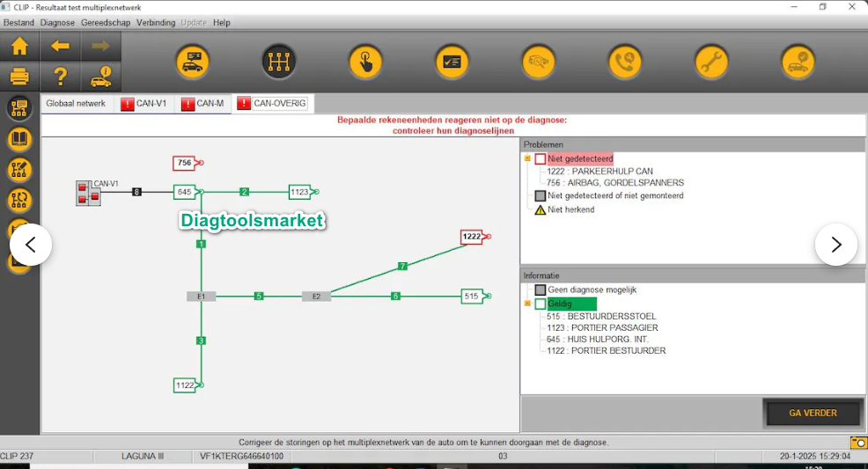Switch to the CAN-M tab
The height and width of the screenshot is (469, 868).
(x=202, y=104)
